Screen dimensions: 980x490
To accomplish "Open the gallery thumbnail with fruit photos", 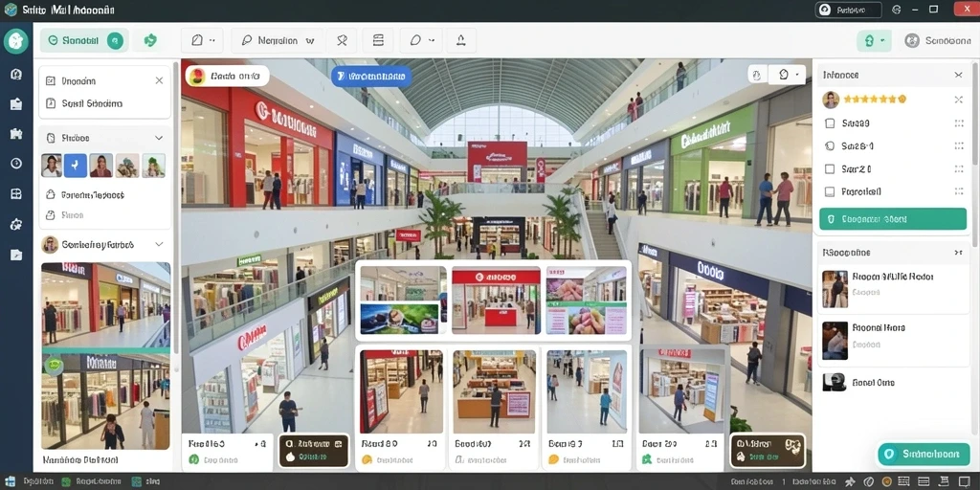I will pos(587,300).
